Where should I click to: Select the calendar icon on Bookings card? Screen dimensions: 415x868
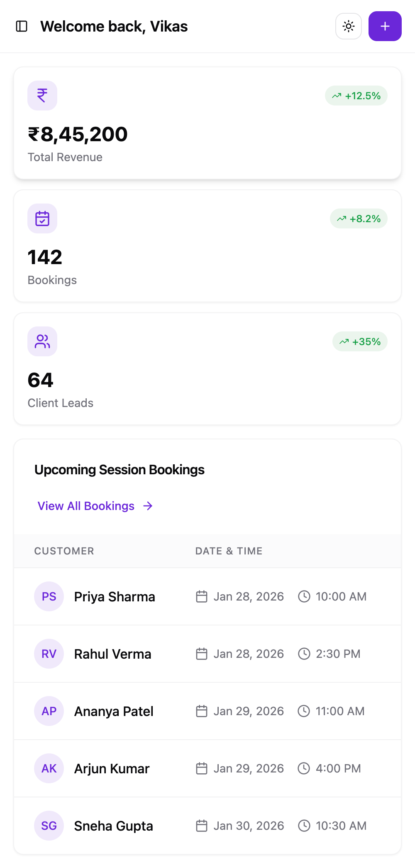click(42, 218)
